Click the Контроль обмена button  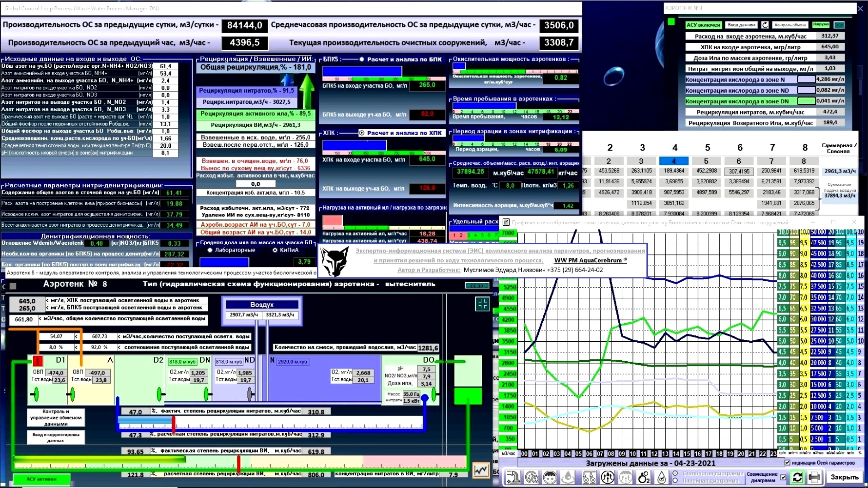[x=790, y=25]
